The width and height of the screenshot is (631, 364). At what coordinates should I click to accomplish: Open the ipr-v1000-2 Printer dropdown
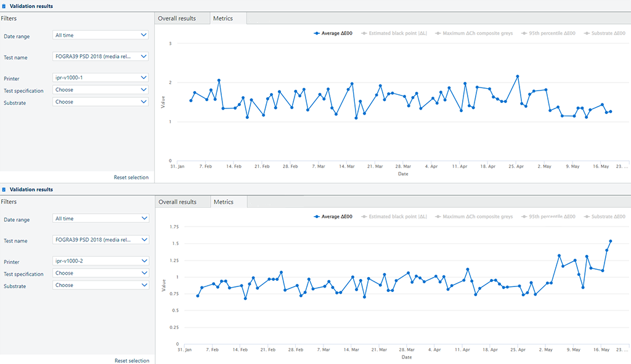(100, 261)
